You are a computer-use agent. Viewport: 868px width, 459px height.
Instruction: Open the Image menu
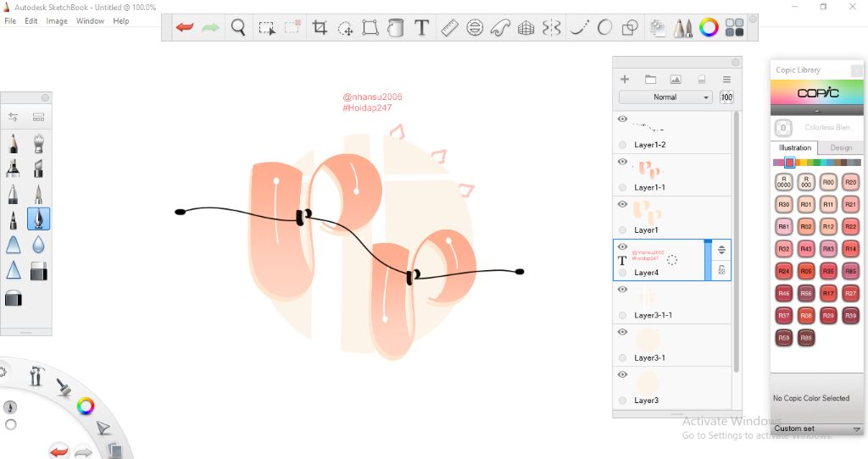tap(57, 21)
